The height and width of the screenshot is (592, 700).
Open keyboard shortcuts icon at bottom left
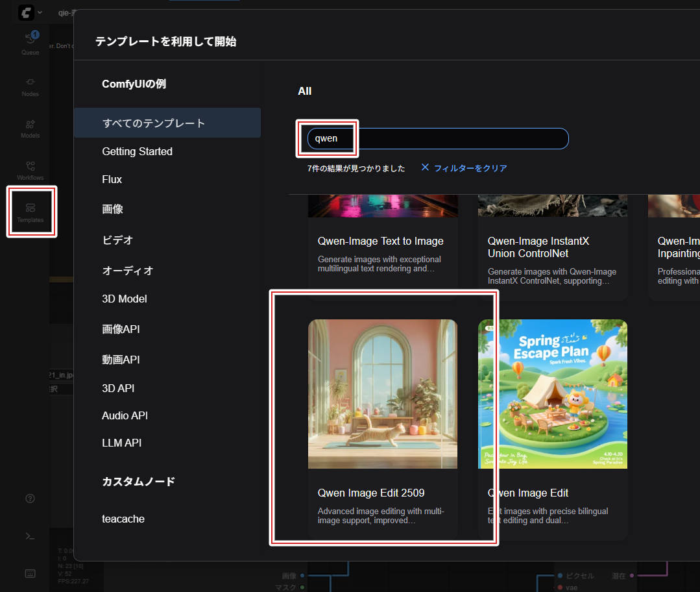pyautogui.click(x=30, y=573)
